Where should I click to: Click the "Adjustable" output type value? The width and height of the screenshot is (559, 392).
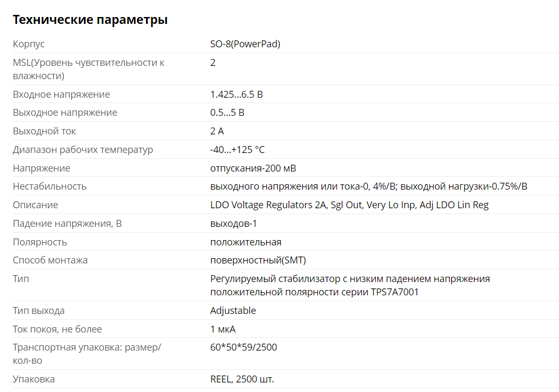233,311
